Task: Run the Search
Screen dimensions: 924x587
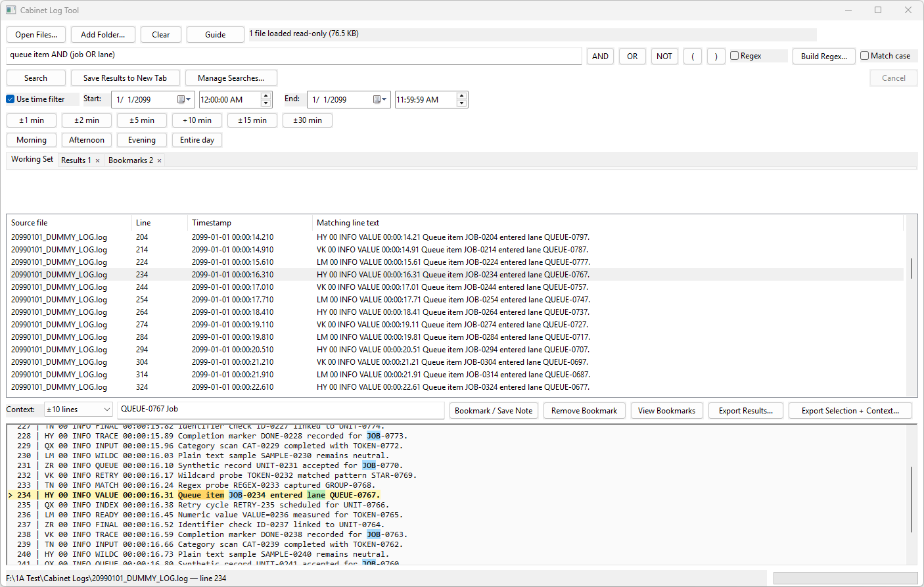Action: [x=36, y=78]
